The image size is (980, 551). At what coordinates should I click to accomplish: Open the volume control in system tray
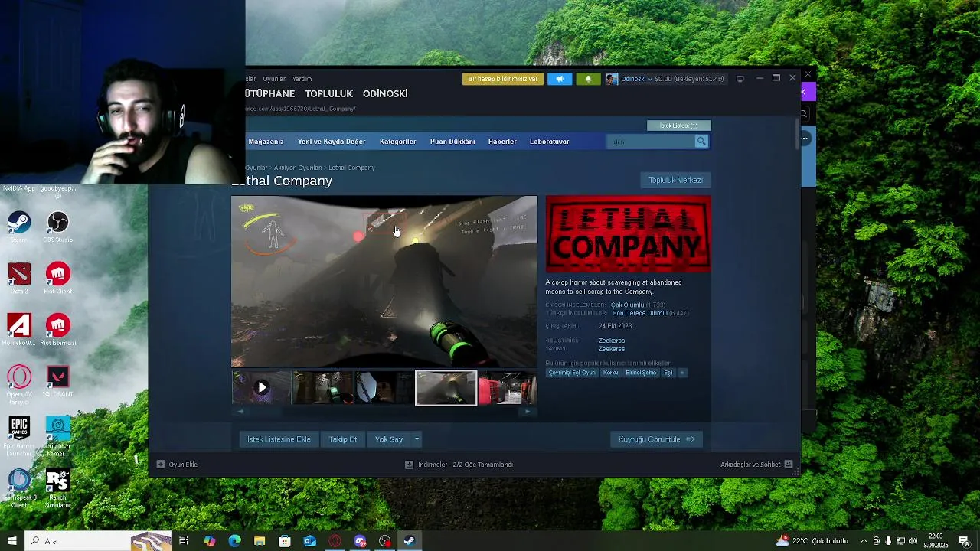(913, 541)
